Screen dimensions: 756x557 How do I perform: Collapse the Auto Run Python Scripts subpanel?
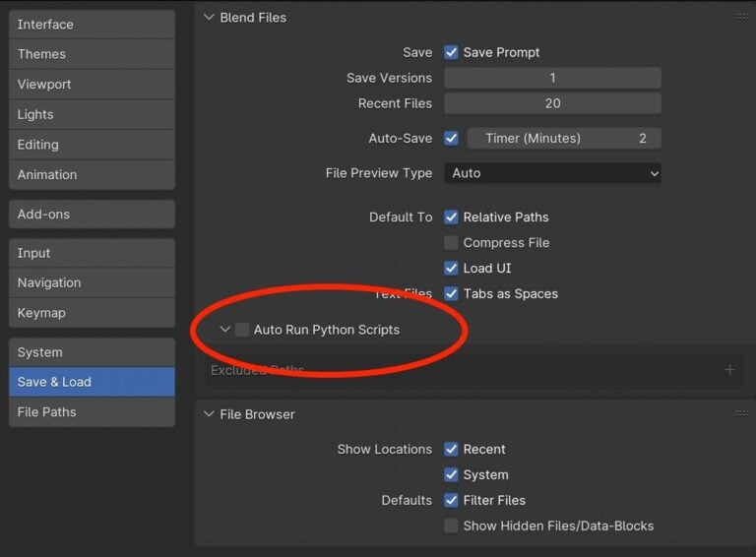(224, 330)
